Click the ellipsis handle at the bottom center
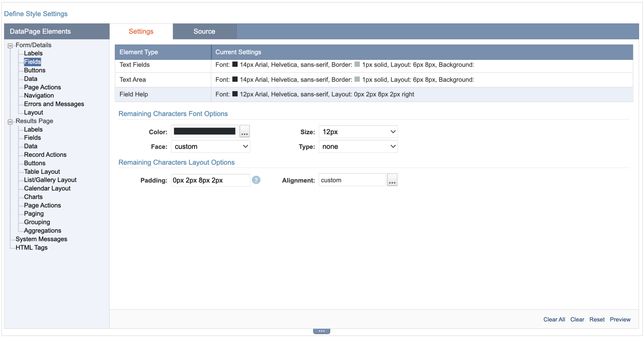The image size is (644, 337). point(321,331)
